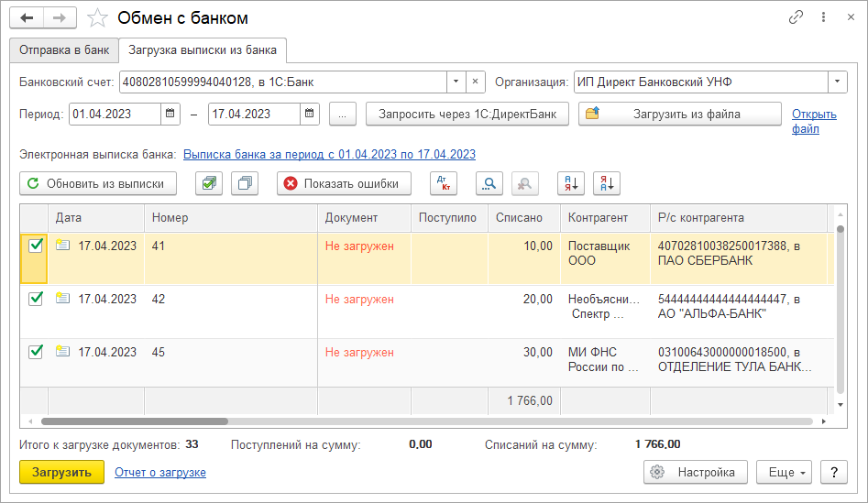Viewport: 868px width, 503px height.
Task: Sort list ascending with А-Я icon
Action: click(x=570, y=183)
